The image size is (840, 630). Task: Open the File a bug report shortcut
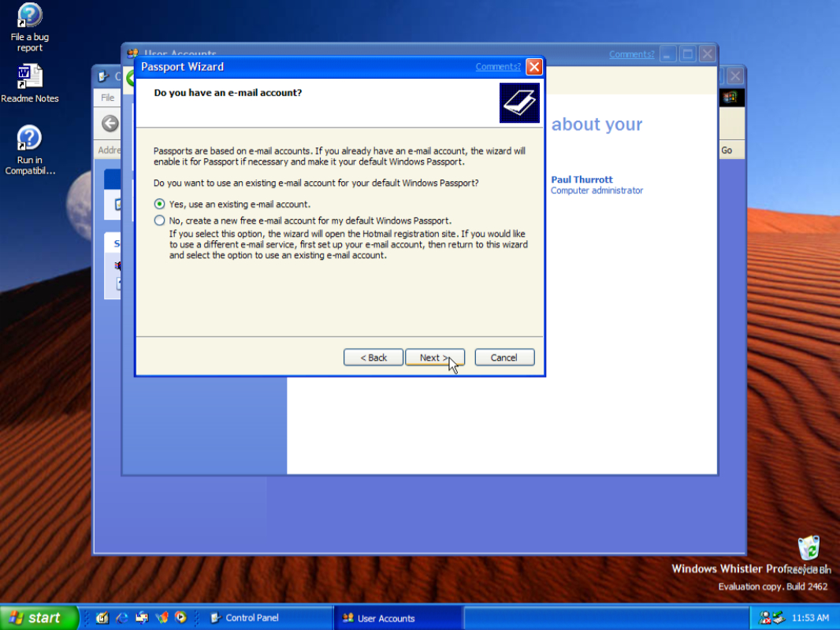point(29,16)
